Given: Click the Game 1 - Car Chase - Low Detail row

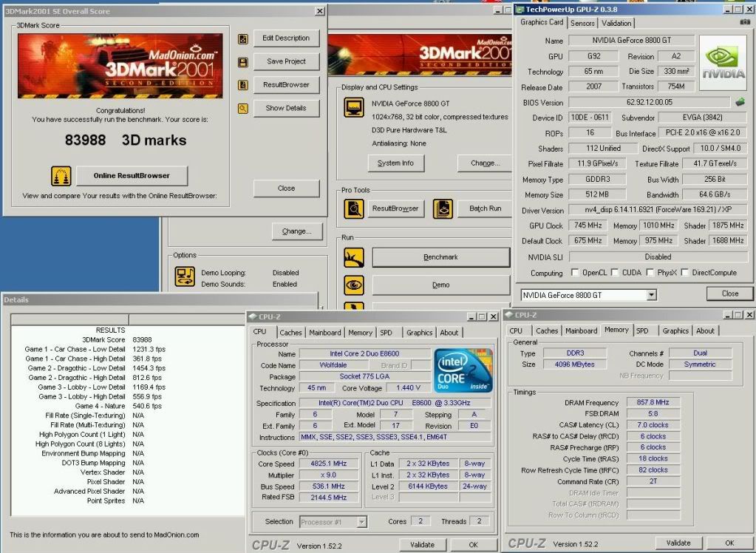Looking at the screenshot, I should [x=95, y=350].
